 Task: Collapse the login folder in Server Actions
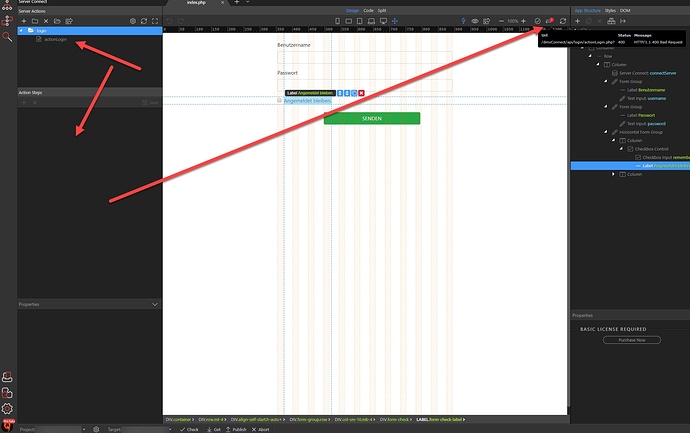[21, 31]
